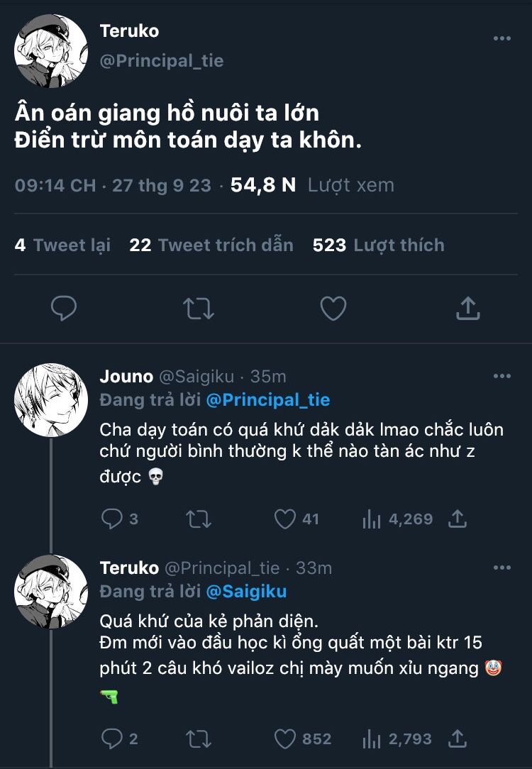Open more options on main tweet

[501, 38]
